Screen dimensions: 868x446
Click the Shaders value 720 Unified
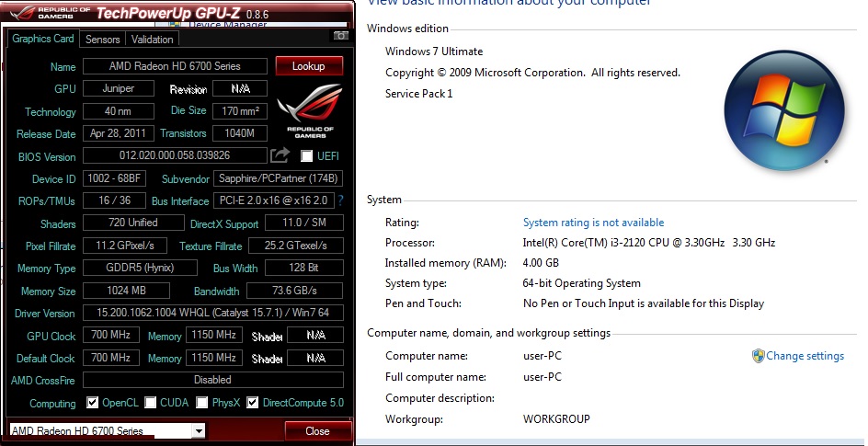[x=133, y=223]
